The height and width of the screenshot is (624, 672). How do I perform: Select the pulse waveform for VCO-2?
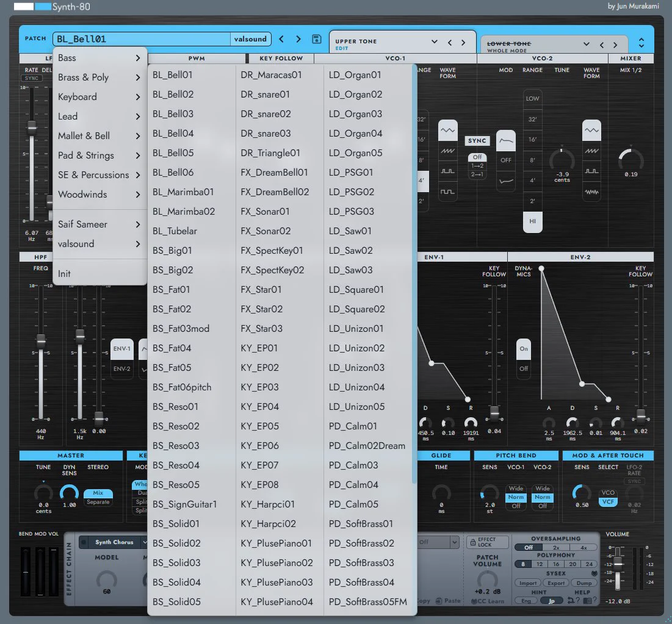click(x=591, y=171)
